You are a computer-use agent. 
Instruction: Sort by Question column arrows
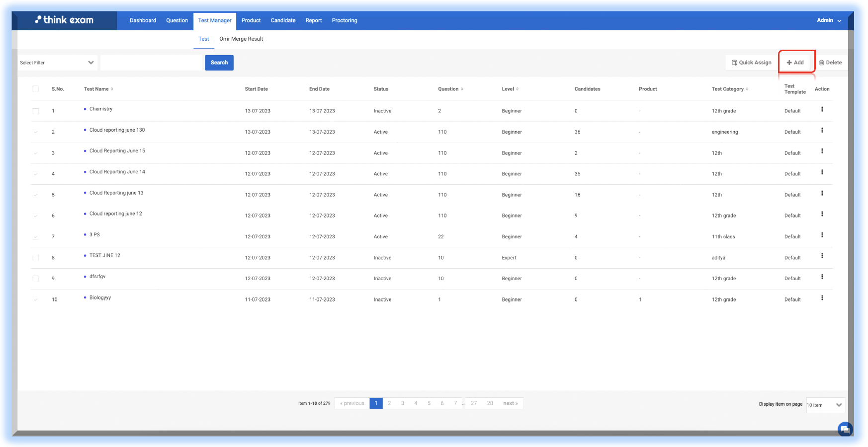tap(462, 89)
